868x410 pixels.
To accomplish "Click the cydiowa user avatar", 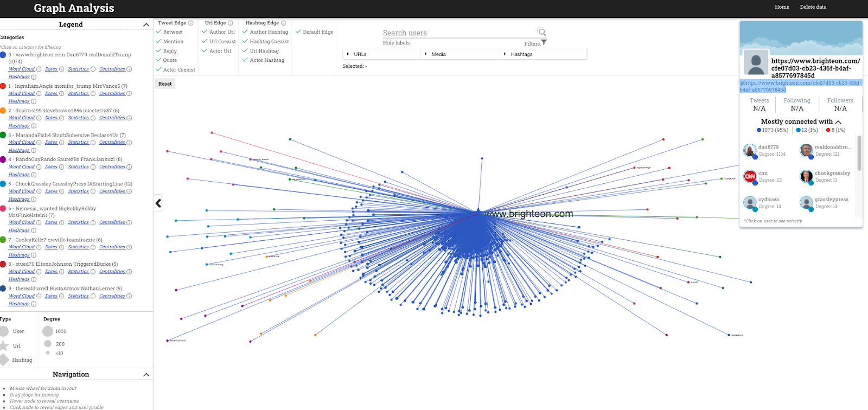I will (750, 203).
